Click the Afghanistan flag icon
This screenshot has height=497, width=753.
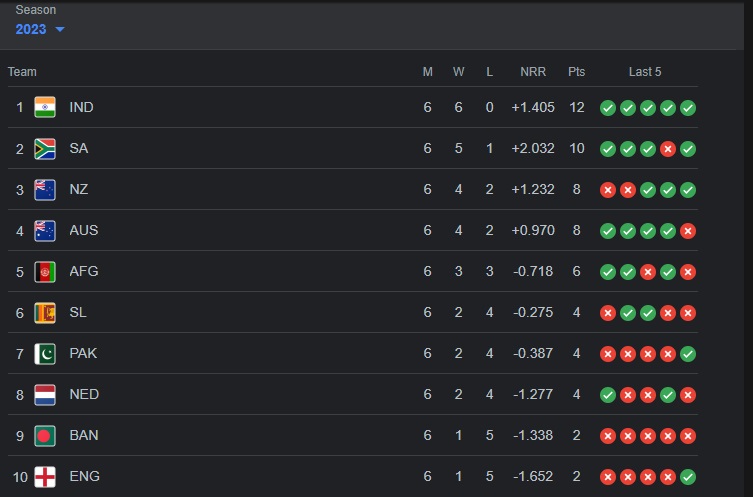[x=45, y=271]
